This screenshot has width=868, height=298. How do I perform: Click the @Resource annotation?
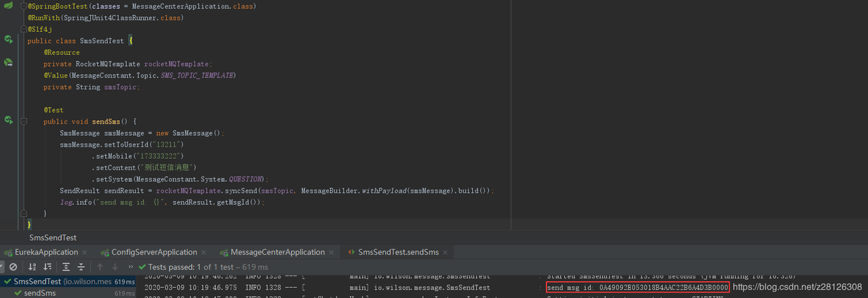[x=62, y=52]
